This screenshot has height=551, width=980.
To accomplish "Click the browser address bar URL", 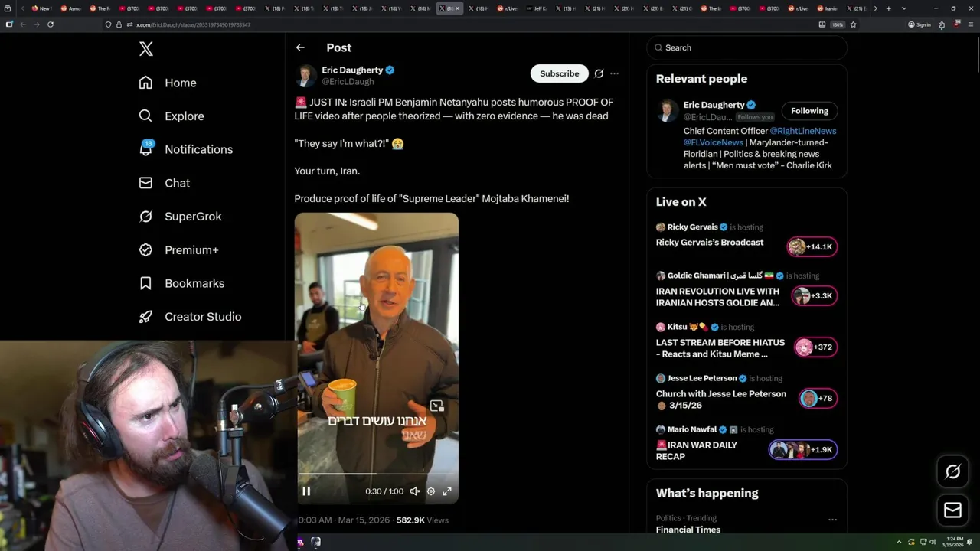I will point(193,24).
